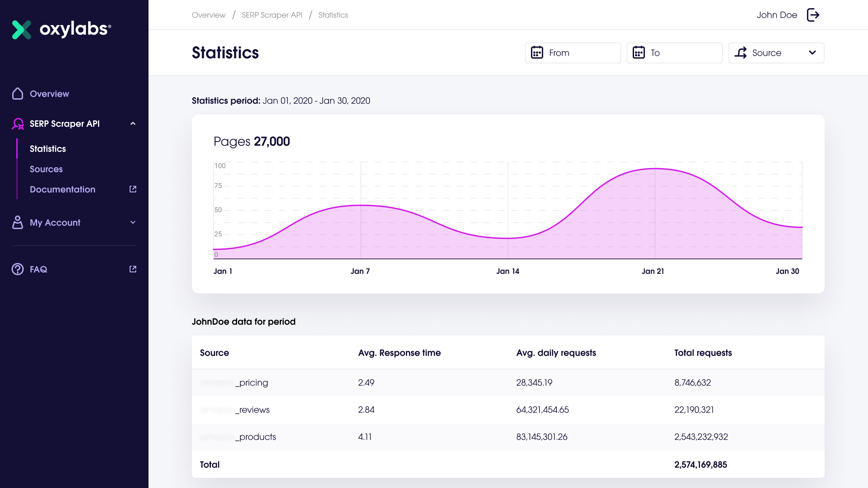868x488 pixels.
Task: Click the Source shuffle icon in filter bar
Action: pyautogui.click(x=741, y=53)
